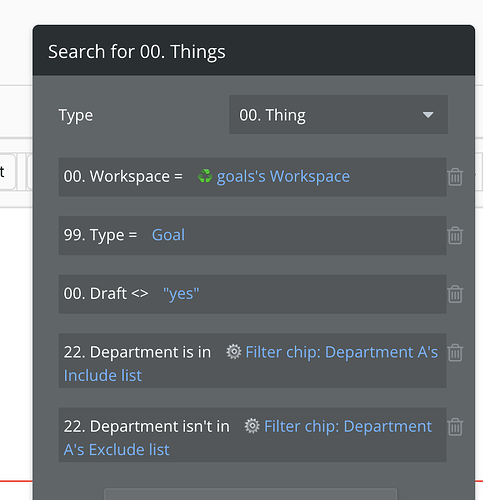
Task: Remove the 99. Type constraint via trash
Action: tap(455, 235)
